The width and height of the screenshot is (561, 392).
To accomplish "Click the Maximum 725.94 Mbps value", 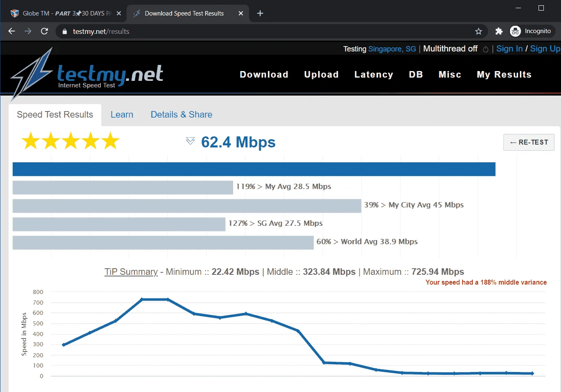I will (x=438, y=272).
